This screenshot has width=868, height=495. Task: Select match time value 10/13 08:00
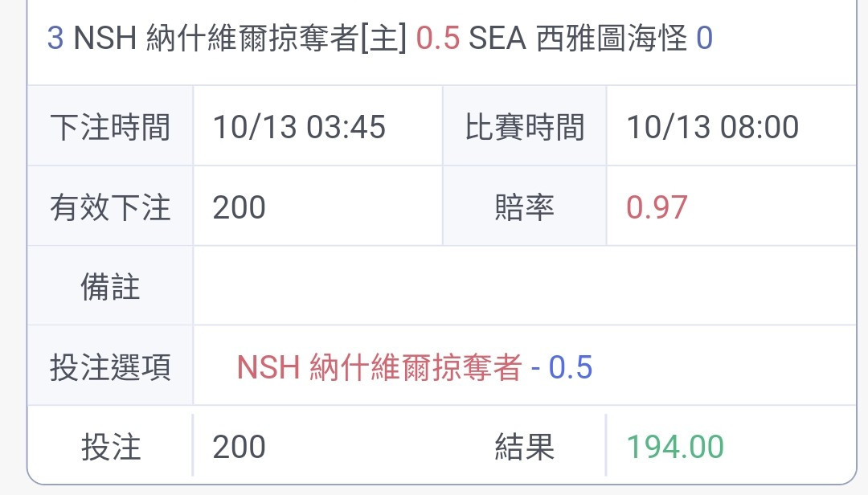(x=712, y=127)
